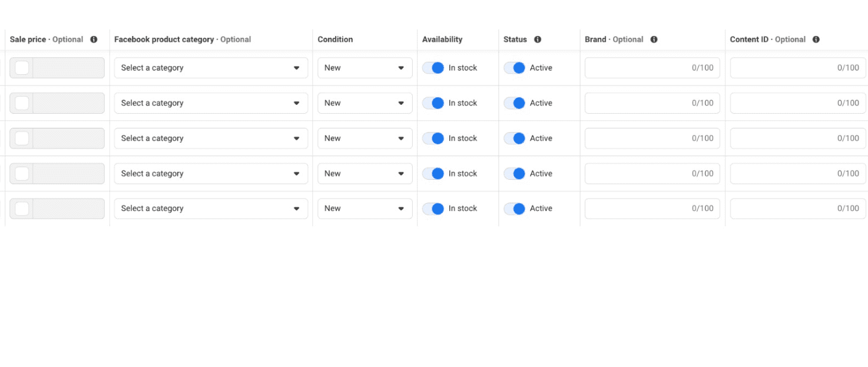Toggle the In stock switch in first row
This screenshot has width=868, height=367.
point(433,68)
